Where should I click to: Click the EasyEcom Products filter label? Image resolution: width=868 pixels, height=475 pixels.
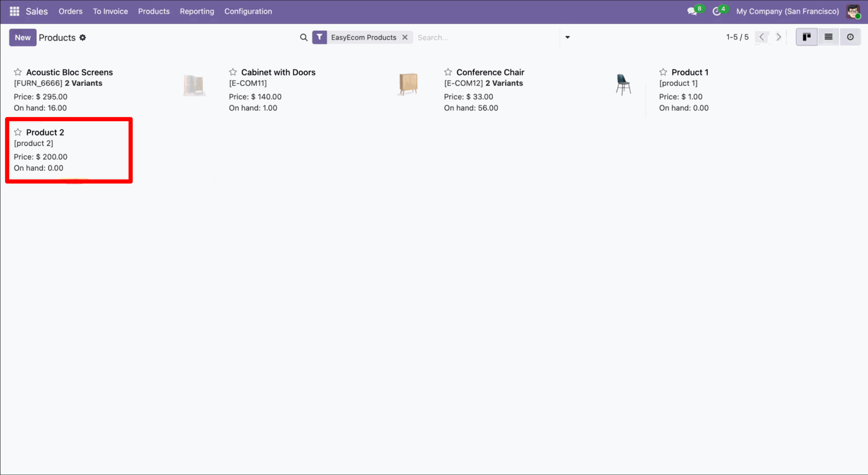pos(363,38)
